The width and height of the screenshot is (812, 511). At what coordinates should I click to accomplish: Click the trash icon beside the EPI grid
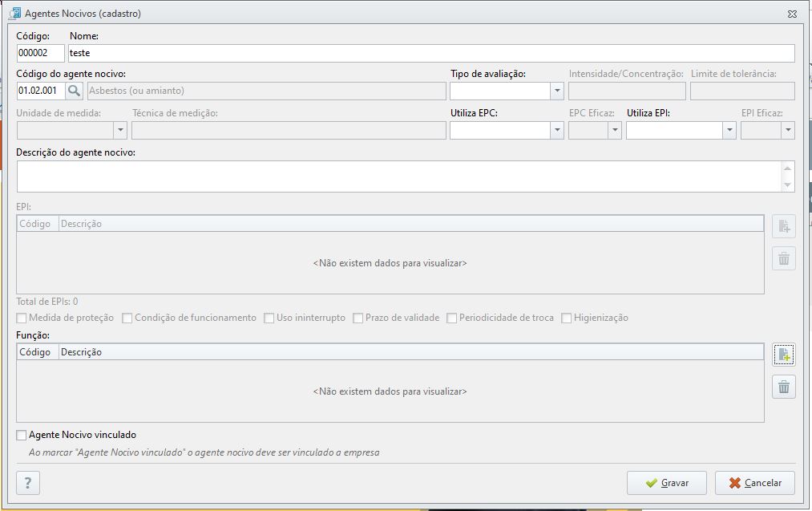(783, 258)
